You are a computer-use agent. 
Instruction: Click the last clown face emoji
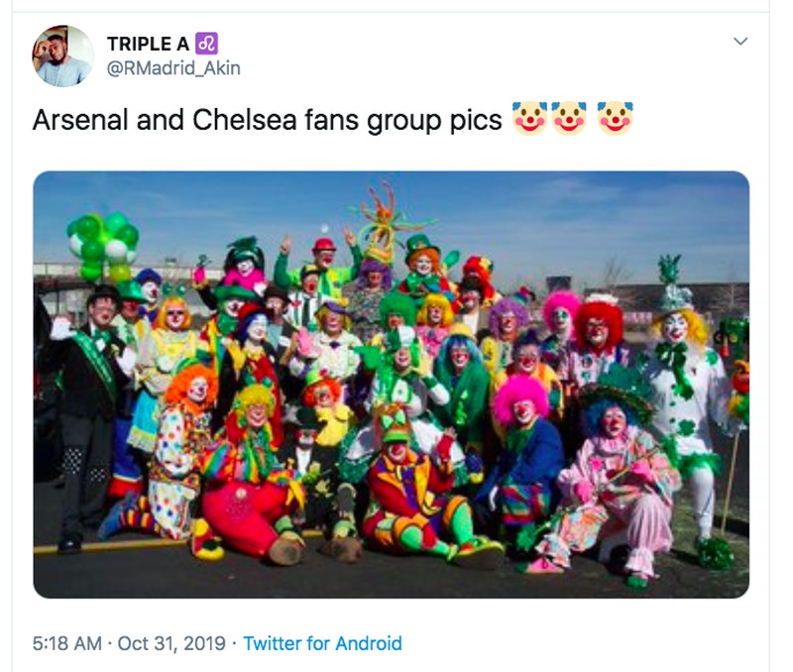(x=616, y=119)
